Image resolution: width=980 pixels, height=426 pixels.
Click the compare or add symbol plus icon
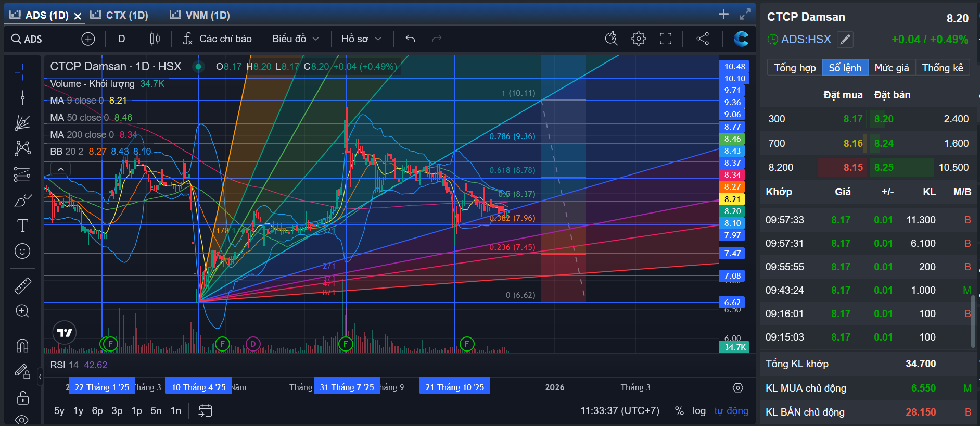88,39
